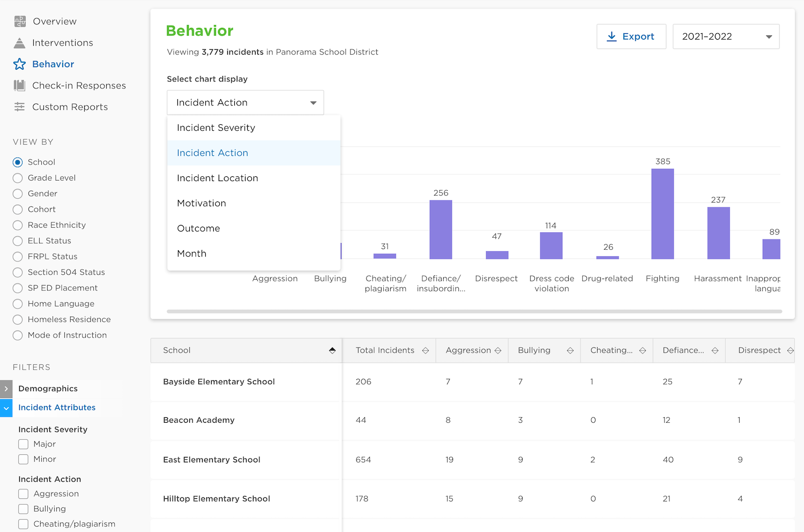Select Race Ethnicity radio option

coord(18,225)
